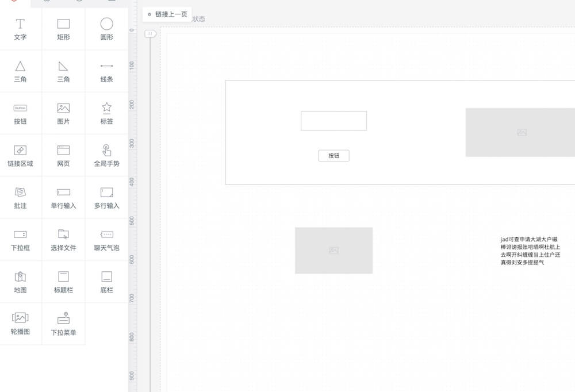Pick the 标签 star icon component

point(106,113)
